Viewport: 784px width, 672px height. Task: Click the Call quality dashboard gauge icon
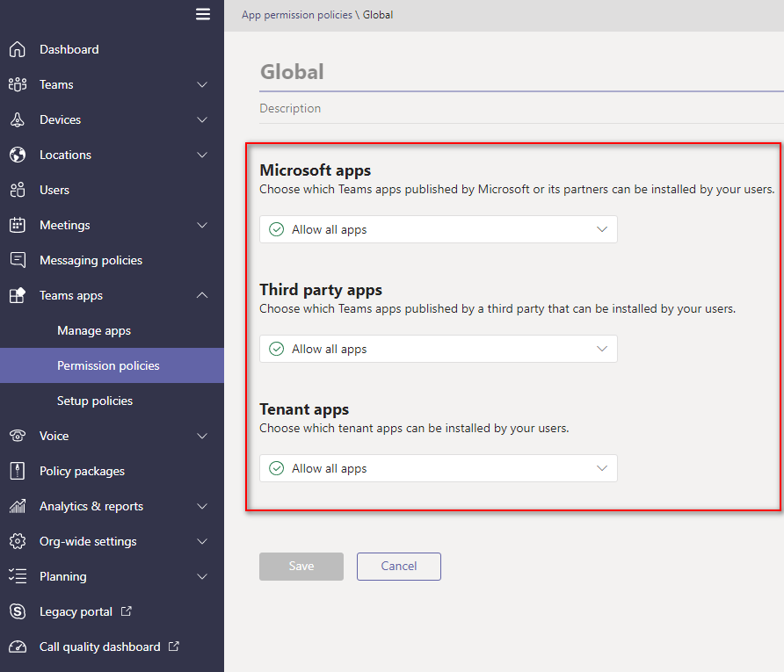click(18, 647)
